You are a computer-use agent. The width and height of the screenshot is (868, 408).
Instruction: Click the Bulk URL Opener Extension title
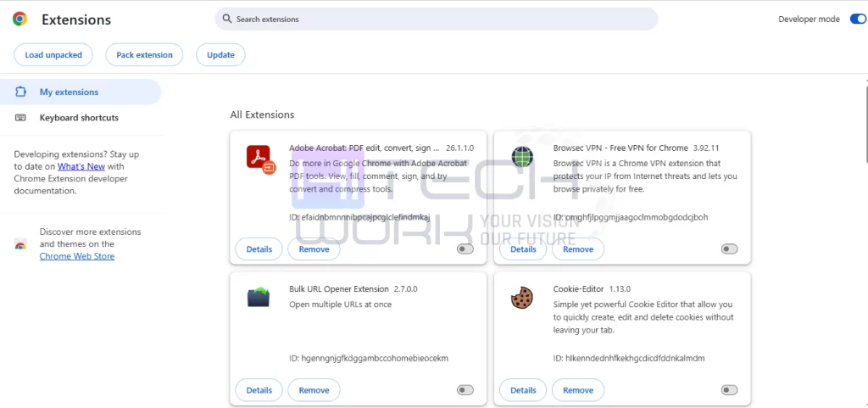tap(339, 289)
